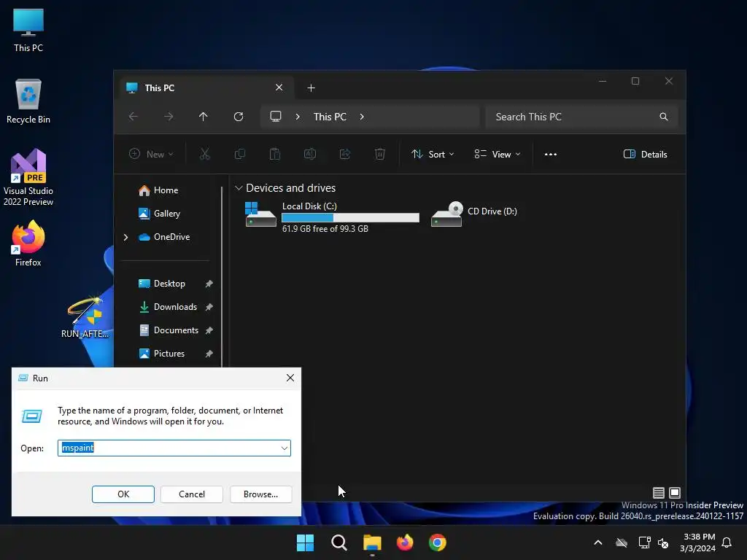The height and width of the screenshot is (560, 747).
Task: Open taskbar Search
Action: point(338,542)
